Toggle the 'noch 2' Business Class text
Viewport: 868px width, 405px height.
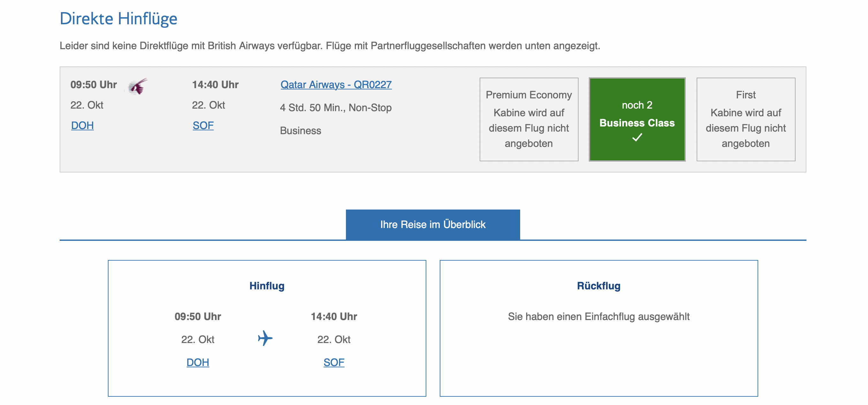coord(637,105)
